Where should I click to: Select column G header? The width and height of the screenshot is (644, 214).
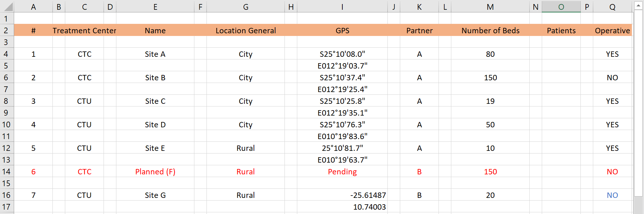pyautogui.click(x=245, y=7)
